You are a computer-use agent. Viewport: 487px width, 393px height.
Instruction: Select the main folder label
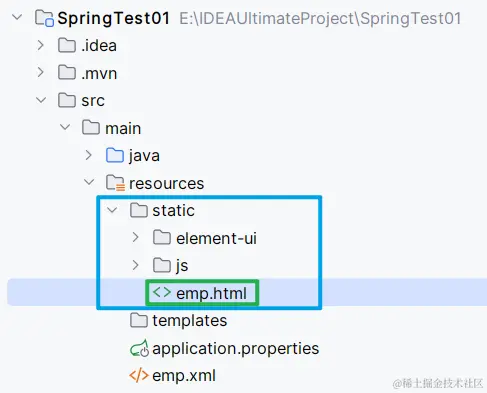(x=123, y=128)
